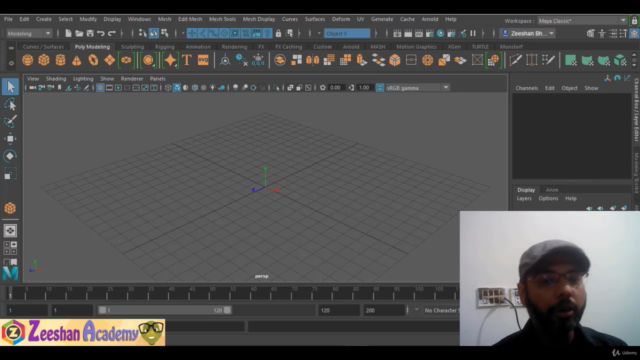Open the Modeling menu set dropdown
640x360 pixels.
click(29, 33)
